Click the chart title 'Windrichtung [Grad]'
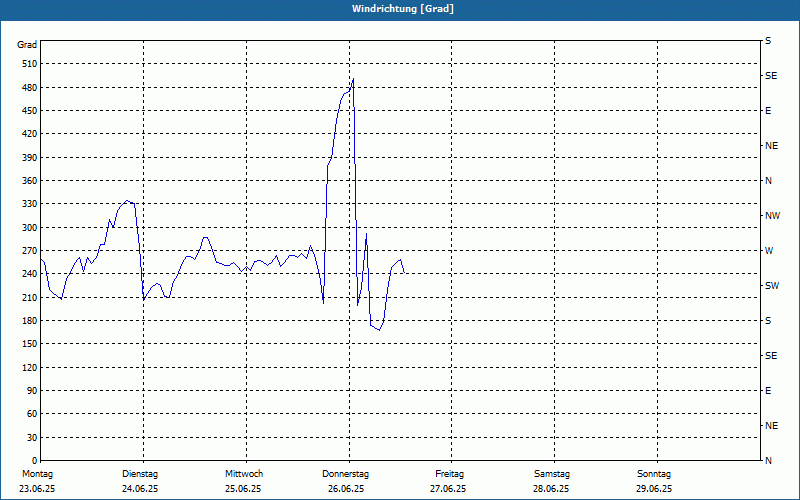This screenshot has height=500, width=800. pyautogui.click(x=403, y=9)
